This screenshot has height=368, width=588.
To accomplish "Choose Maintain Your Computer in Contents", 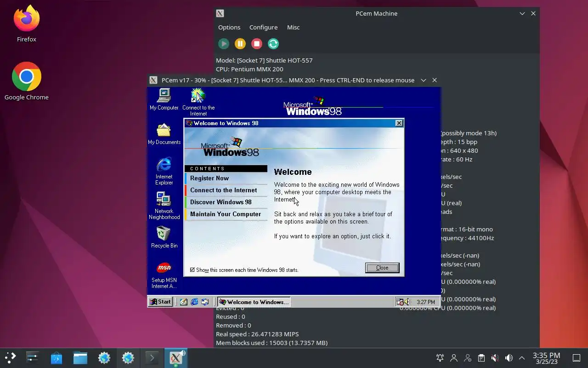I will pyautogui.click(x=226, y=214).
